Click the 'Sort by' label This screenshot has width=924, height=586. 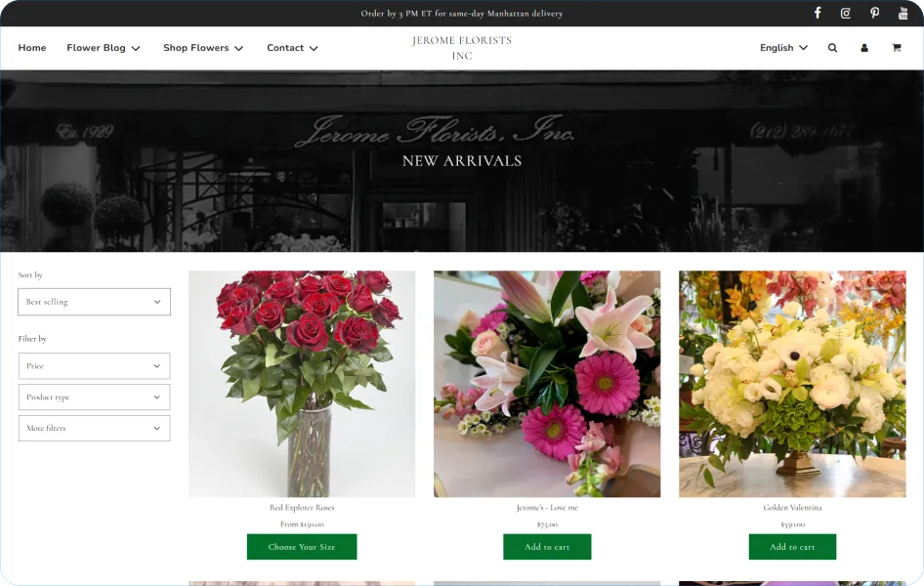click(30, 275)
